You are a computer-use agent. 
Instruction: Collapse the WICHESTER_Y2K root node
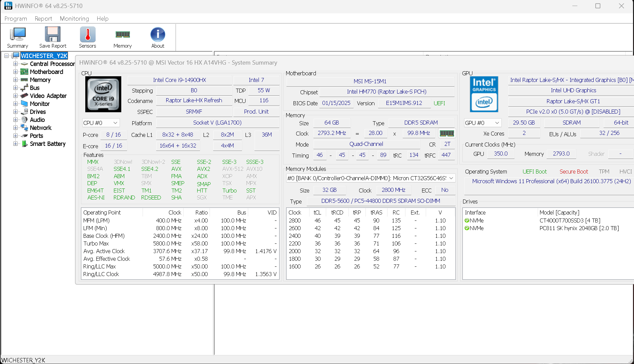coord(6,56)
